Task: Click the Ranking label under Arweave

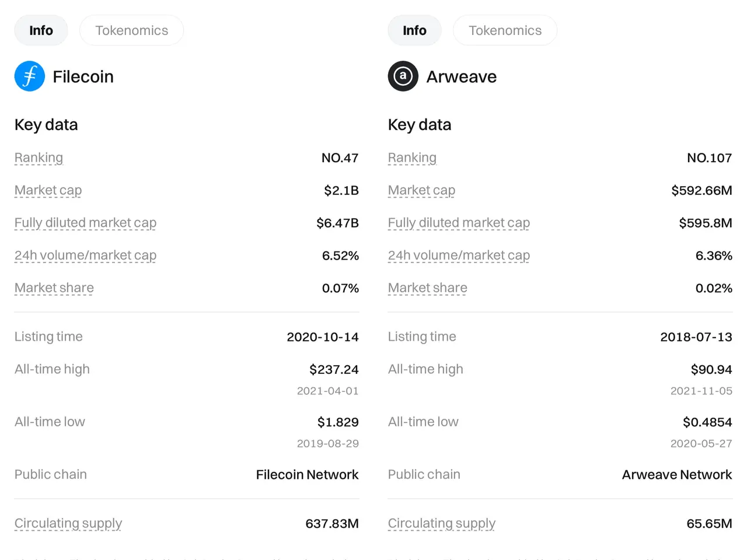Action: click(x=412, y=157)
